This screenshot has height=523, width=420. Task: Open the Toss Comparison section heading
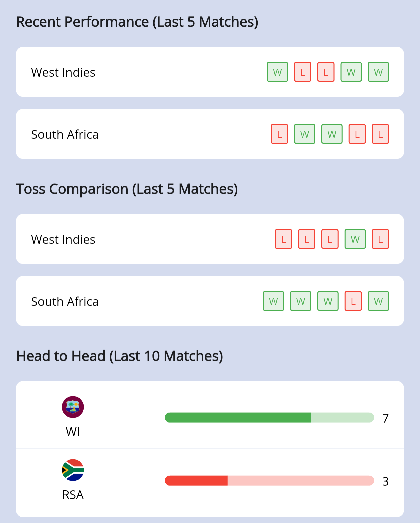(127, 189)
